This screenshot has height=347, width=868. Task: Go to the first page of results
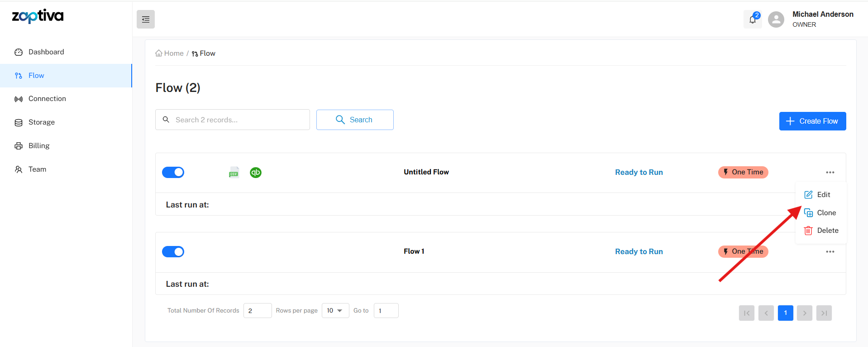(x=746, y=313)
